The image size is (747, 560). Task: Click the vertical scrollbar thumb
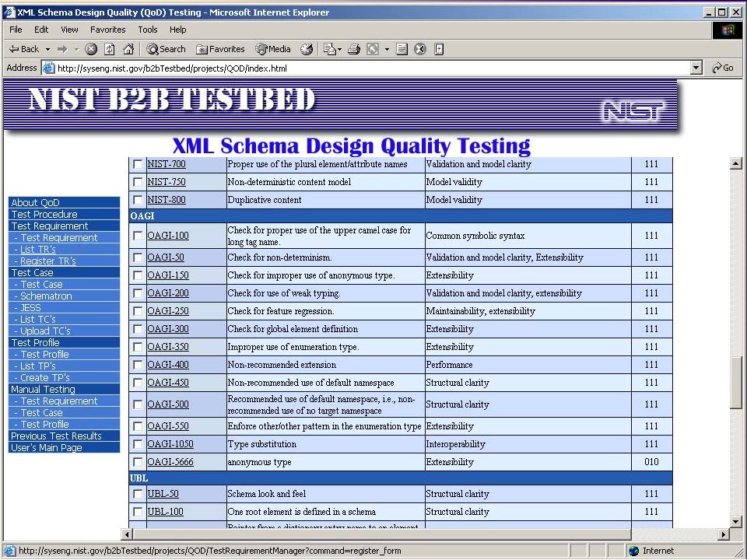pyautogui.click(x=736, y=383)
